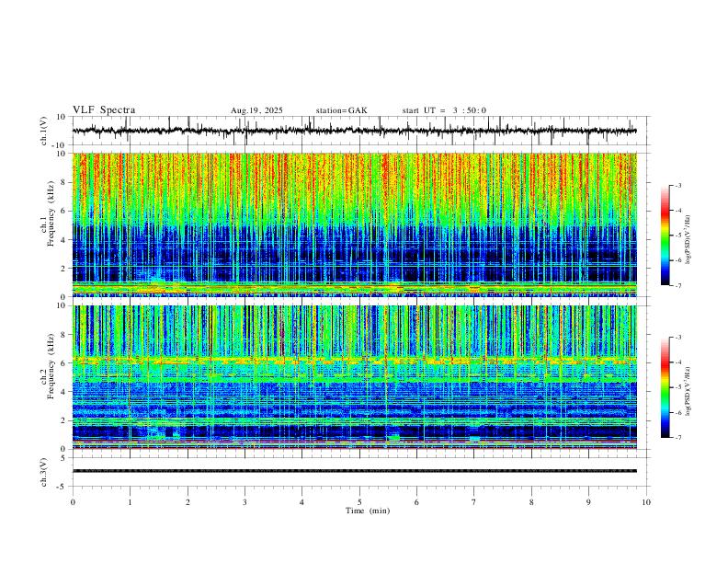
Task: Click the upper PSD color scale bar
Action: [665, 236]
